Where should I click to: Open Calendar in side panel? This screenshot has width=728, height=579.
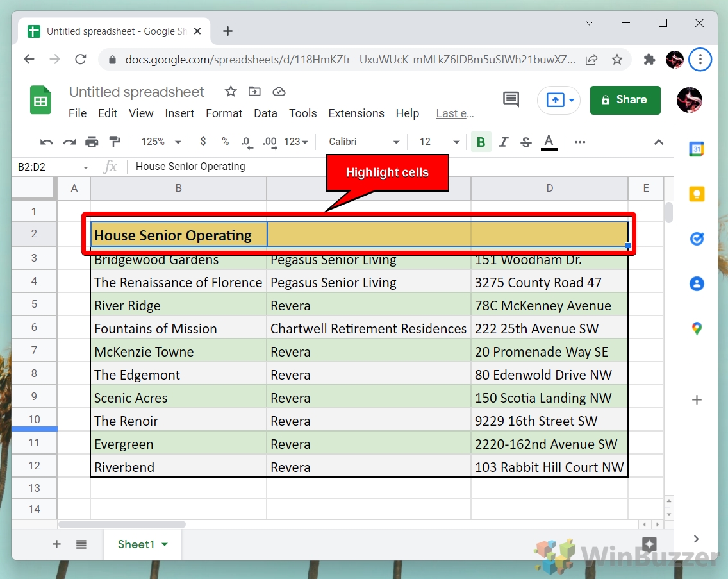pos(697,149)
